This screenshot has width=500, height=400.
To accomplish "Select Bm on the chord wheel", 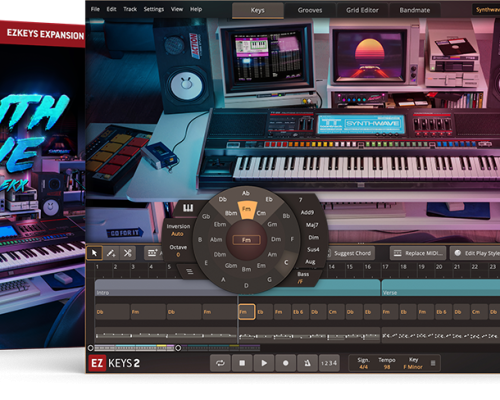I will click(x=246, y=269).
